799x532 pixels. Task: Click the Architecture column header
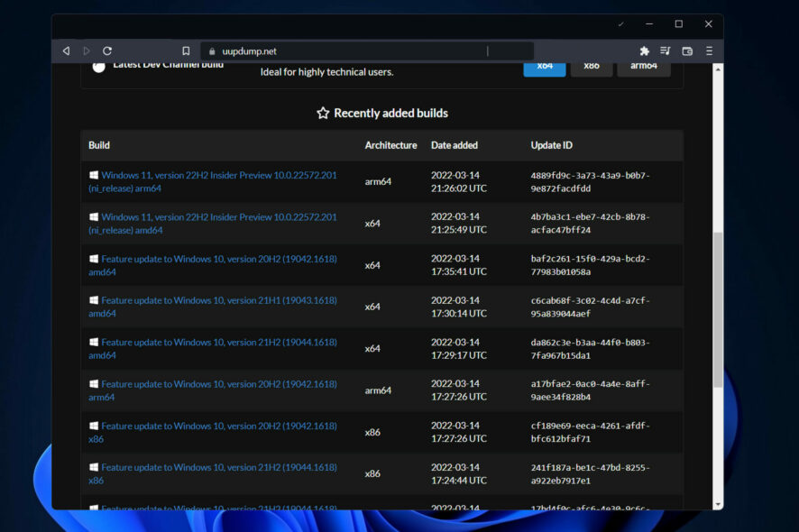tap(390, 145)
